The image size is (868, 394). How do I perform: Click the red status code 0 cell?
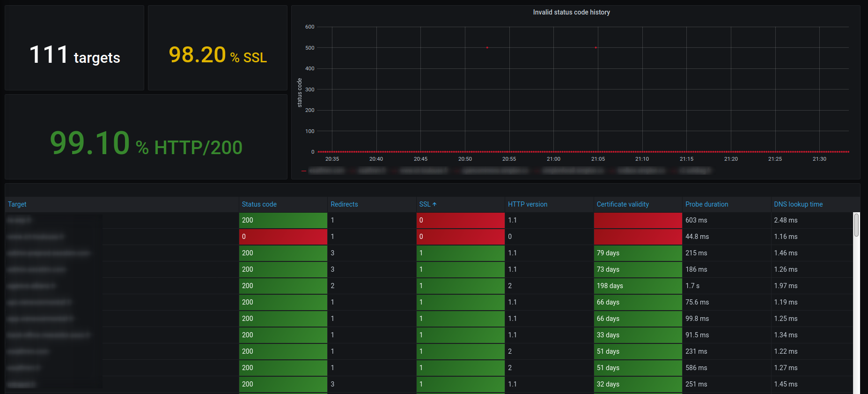pos(283,237)
